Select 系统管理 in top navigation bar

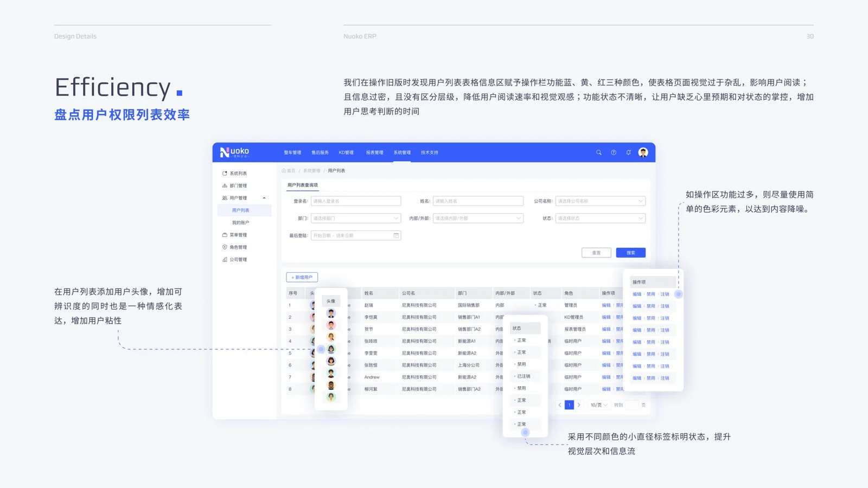(402, 152)
